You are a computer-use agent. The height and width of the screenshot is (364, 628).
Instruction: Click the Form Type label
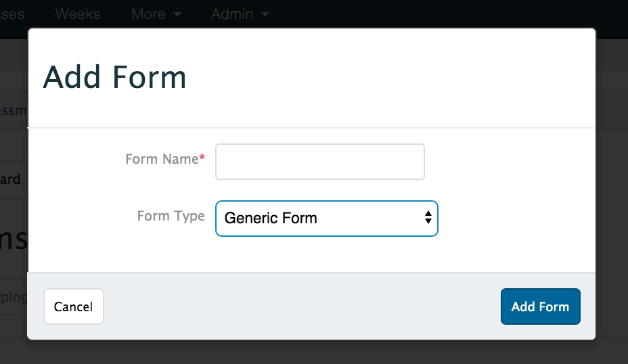171,216
